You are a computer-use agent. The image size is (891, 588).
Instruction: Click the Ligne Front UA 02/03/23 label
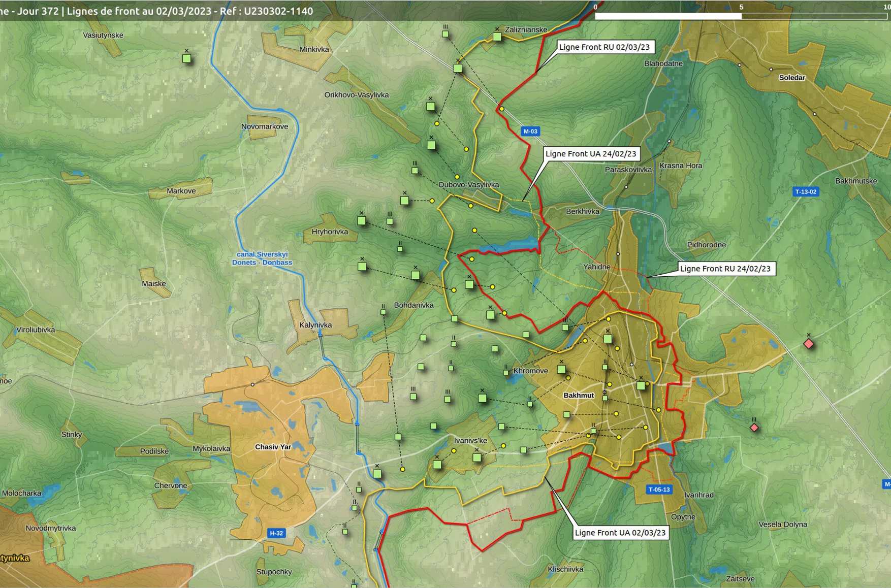point(620,533)
